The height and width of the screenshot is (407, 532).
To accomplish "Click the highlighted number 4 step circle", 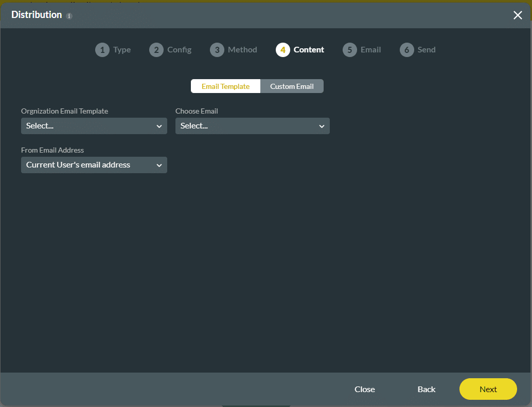I will [283, 50].
